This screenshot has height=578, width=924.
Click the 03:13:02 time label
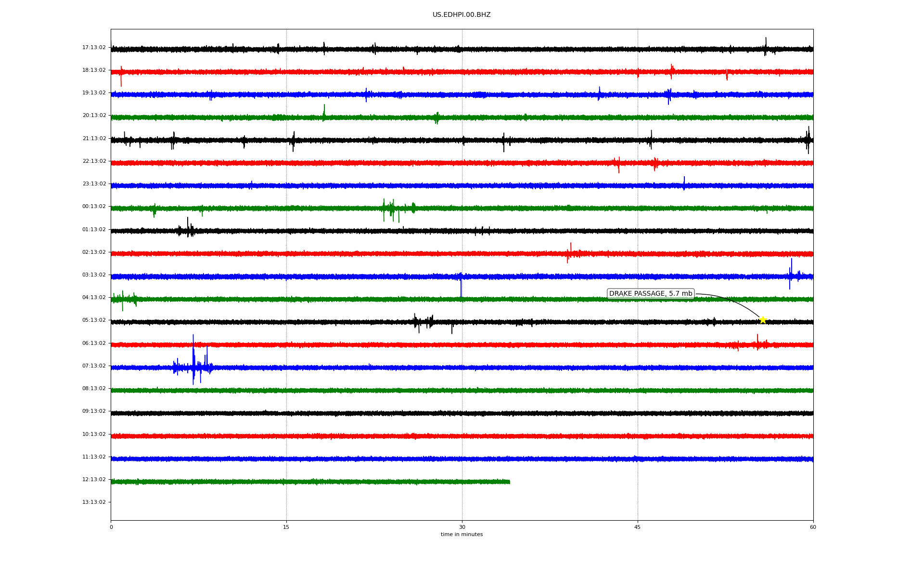click(94, 275)
